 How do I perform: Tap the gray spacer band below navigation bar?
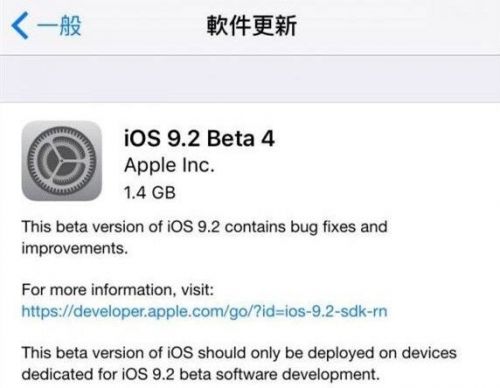250,79
